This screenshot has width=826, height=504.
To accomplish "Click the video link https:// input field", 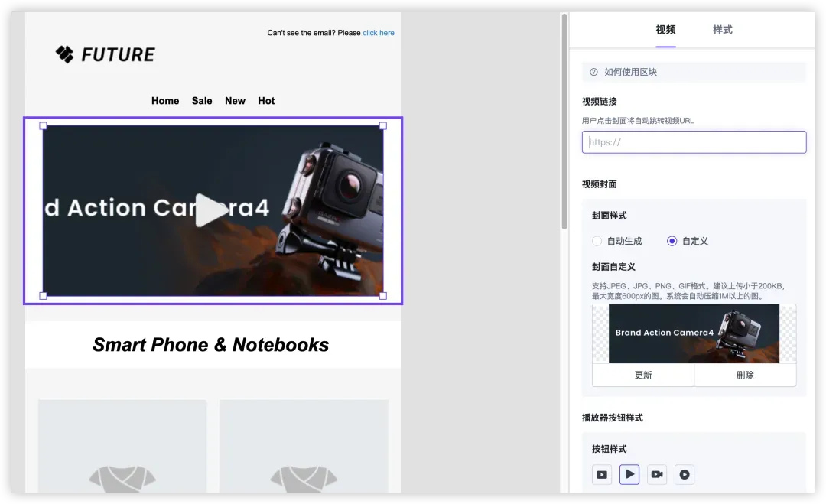I will [694, 142].
